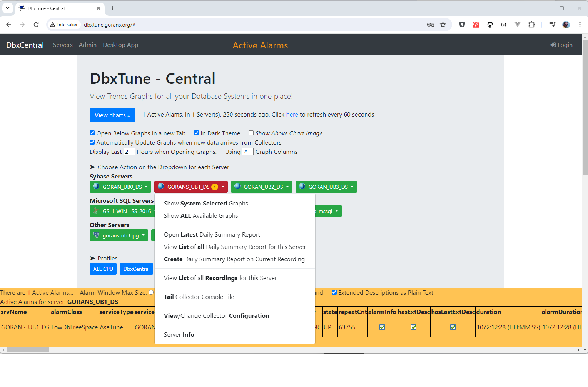Open the Servers navbar item
Viewport: 588px width, 387px height.
(x=63, y=45)
